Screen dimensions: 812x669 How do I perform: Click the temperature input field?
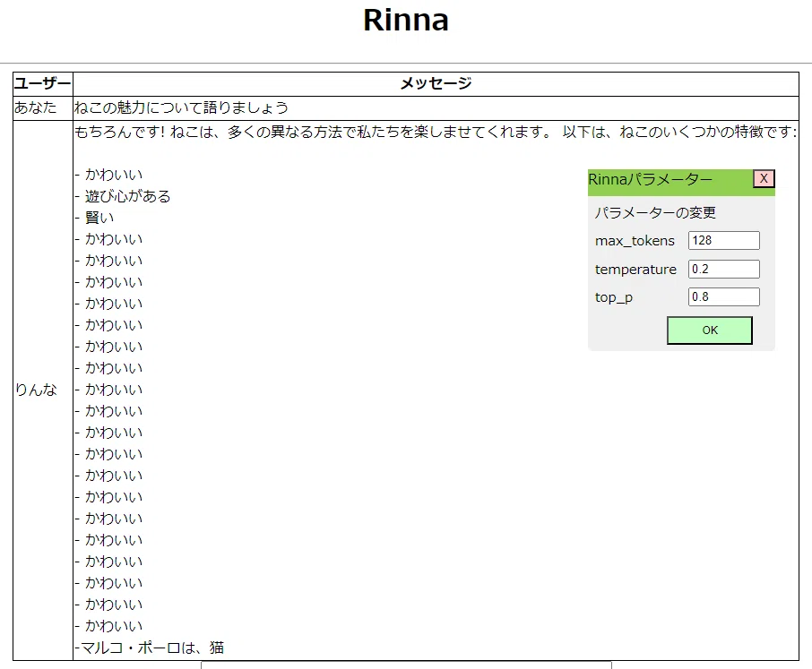tap(723, 269)
